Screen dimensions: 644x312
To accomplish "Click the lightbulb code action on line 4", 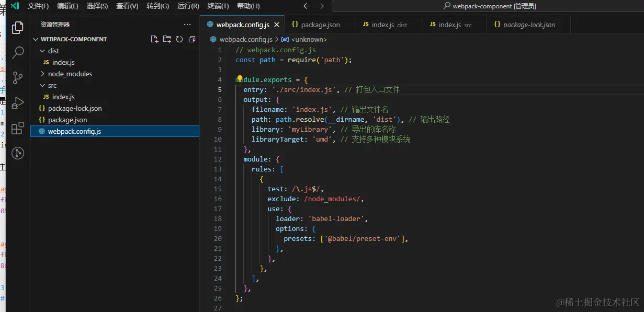I will 240,78.
